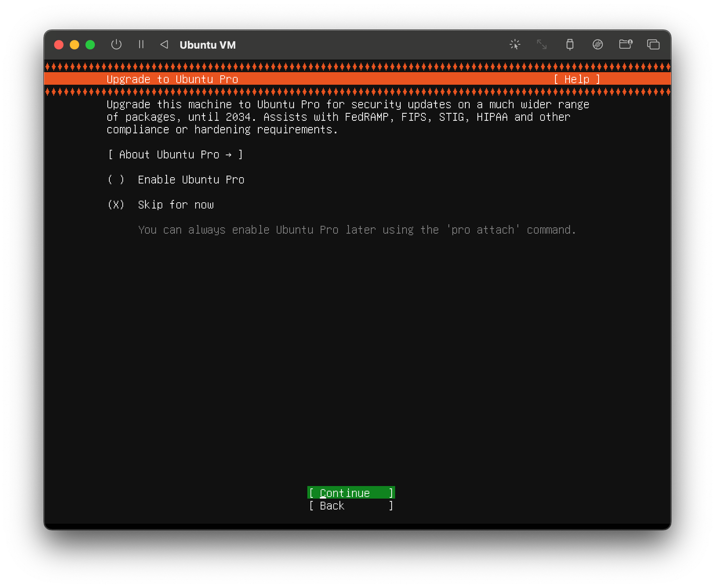715x588 pixels.
Task: Click the Ubuntu VM window title
Action: pos(207,45)
